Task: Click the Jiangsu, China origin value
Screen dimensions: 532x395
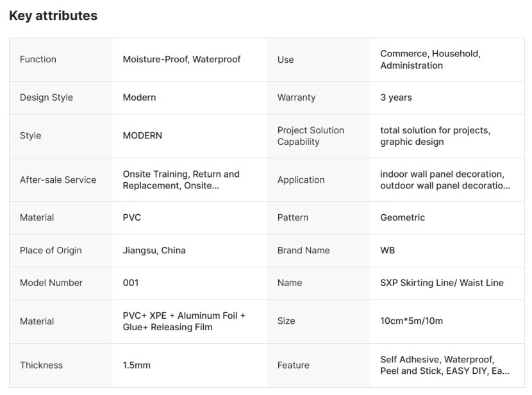Action: click(x=154, y=250)
